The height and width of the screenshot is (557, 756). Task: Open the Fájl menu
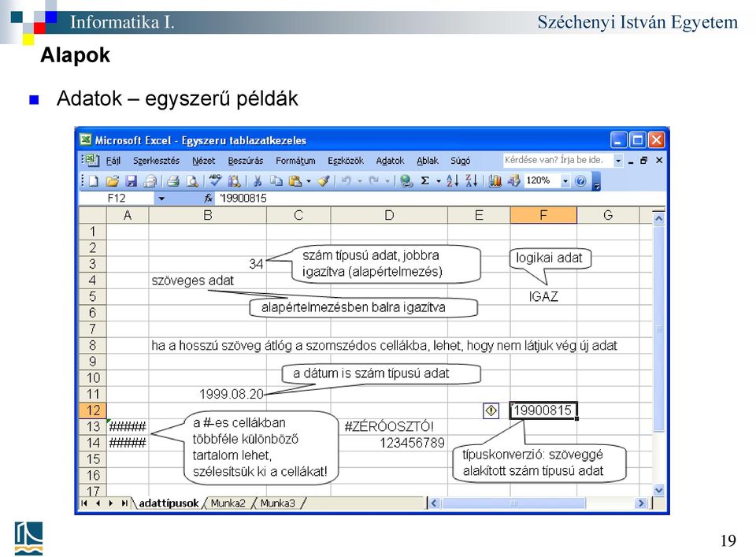coord(113,161)
